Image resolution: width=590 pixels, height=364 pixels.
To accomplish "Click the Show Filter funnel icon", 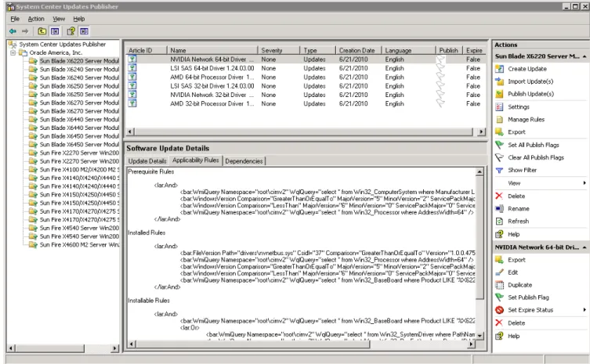I will pyautogui.click(x=499, y=171).
